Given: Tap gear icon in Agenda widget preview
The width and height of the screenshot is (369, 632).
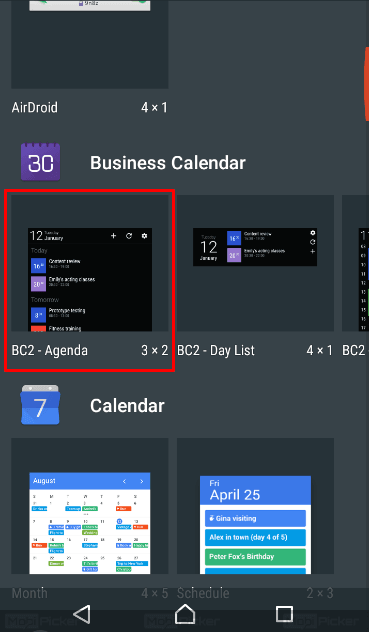Looking at the screenshot, I should pos(144,236).
